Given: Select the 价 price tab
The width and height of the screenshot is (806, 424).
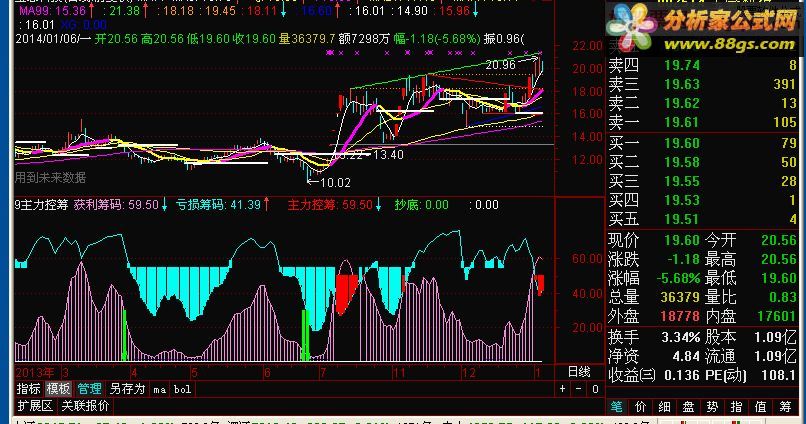Looking at the screenshot, I should coord(640,407).
